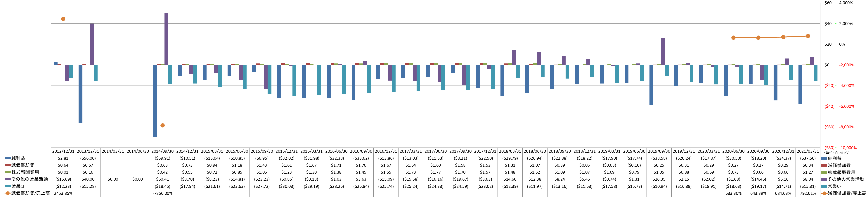Click the 2021/03/31 column header
The image size is (868, 197).
pos(808,151)
